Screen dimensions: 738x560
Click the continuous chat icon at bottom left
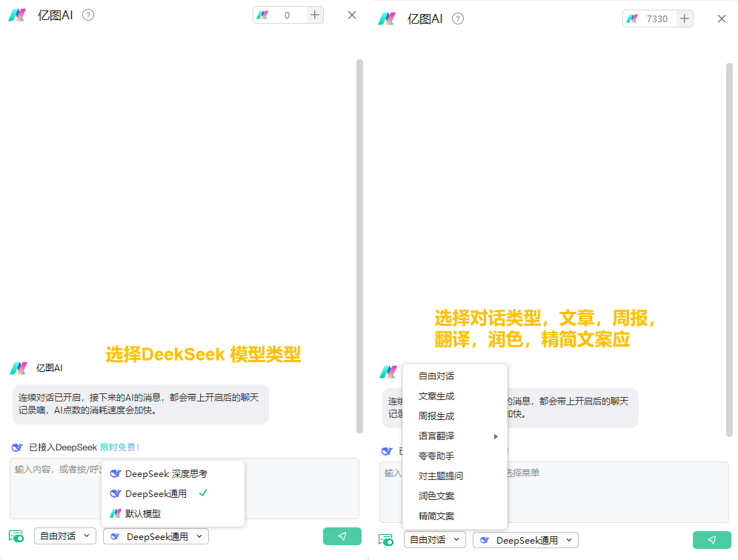(x=16, y=536)
